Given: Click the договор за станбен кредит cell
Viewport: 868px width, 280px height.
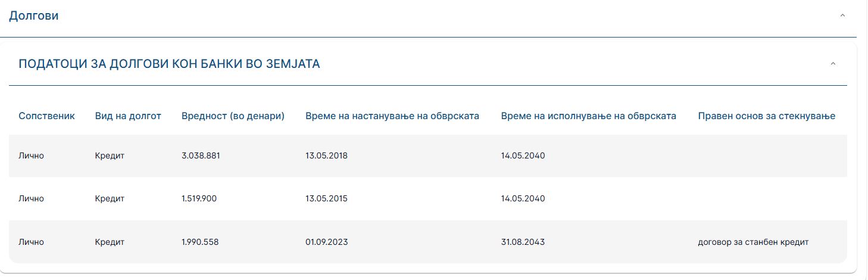Looking at the screenshot, I should click(753, 242).
